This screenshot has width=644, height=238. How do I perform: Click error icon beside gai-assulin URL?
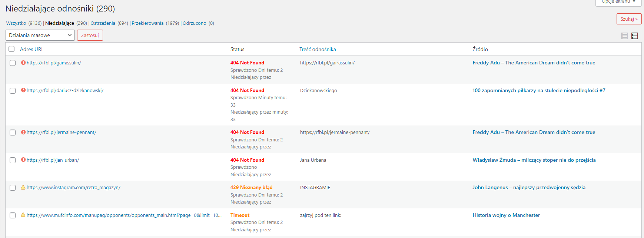[x=23, y=63]
